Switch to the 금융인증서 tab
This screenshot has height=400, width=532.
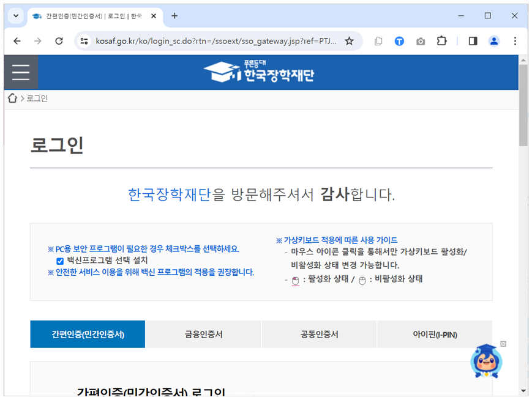pyautogui.click(x=204, y=334)
